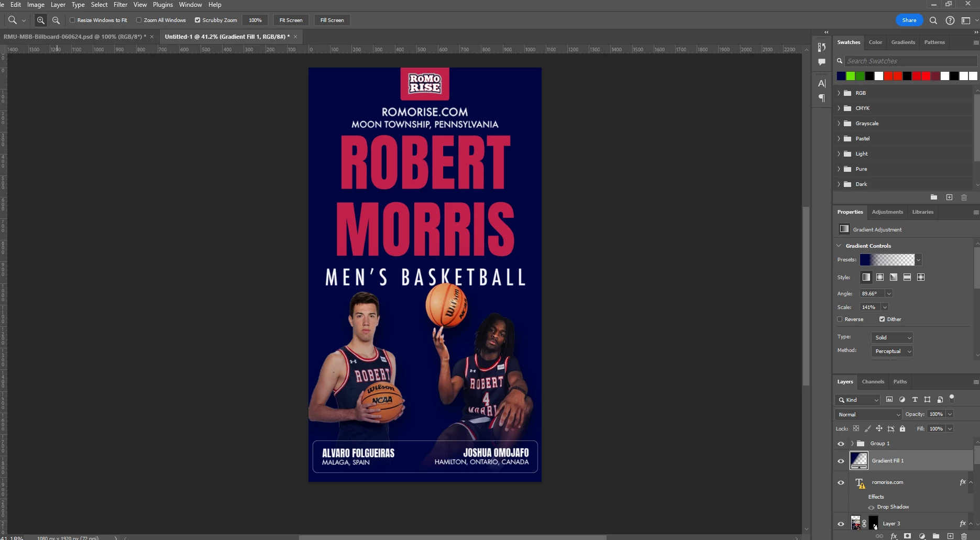The image size is (980, 540).
Task: Add a layer style with fx button
Action: tap(894, 536)
